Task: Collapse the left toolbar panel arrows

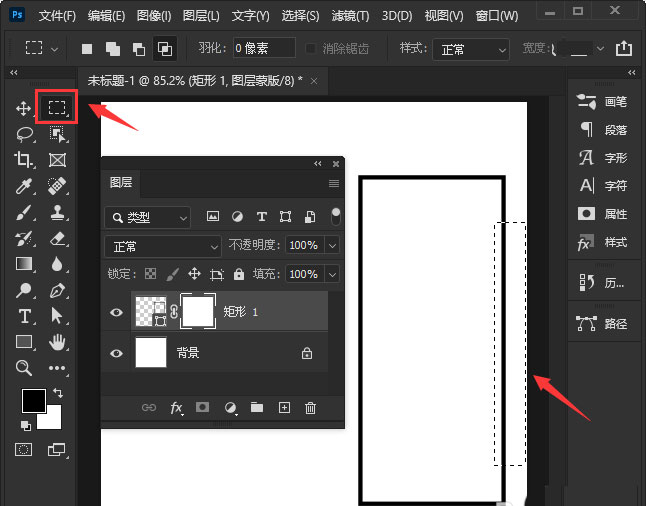Action: point(14,73)
